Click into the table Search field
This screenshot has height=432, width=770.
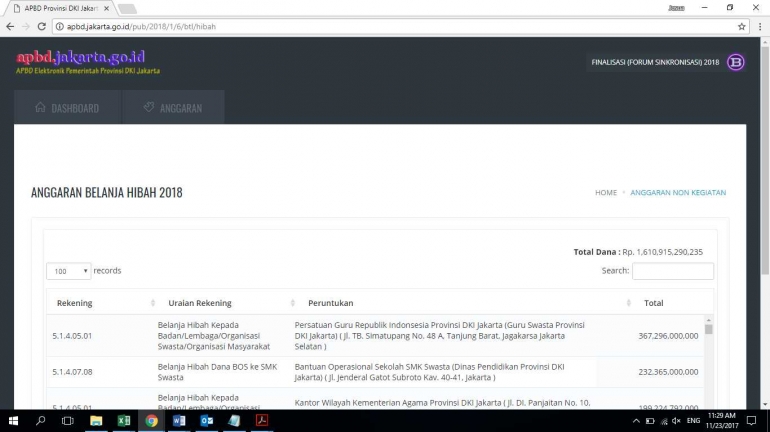672,271
